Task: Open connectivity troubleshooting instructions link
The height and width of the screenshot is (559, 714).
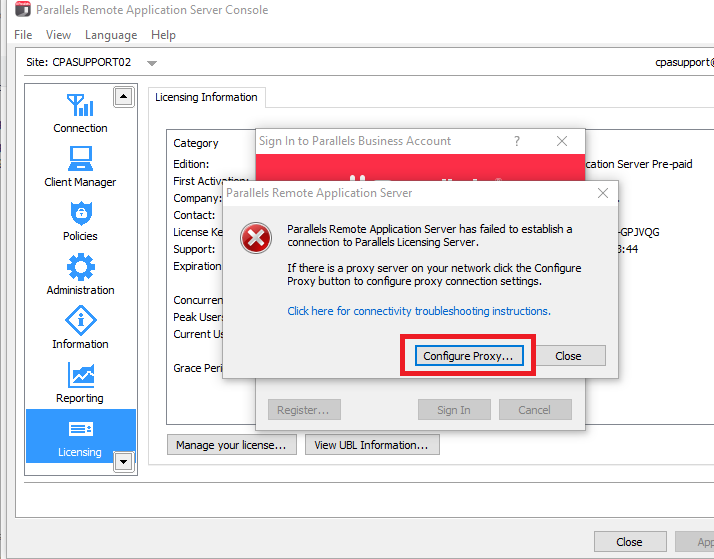Action: [419, 311]
